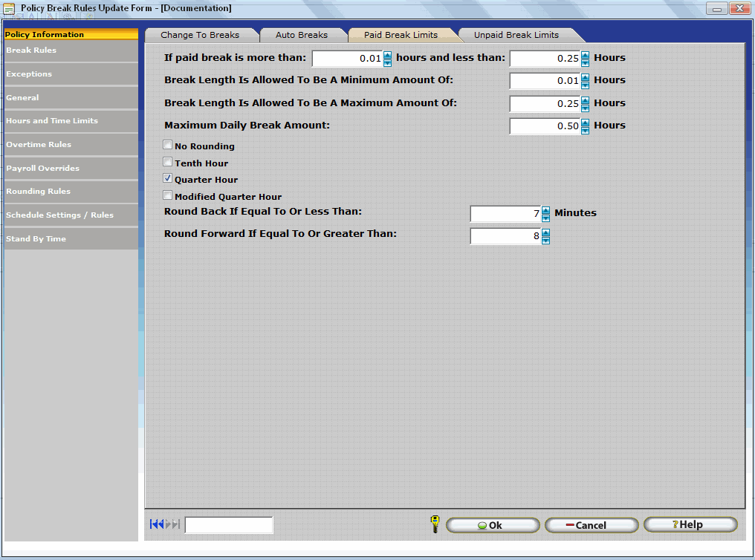Increase Maximum Daily Break Amount hours
Screen dimensions: 755x560
click(586, 123)
